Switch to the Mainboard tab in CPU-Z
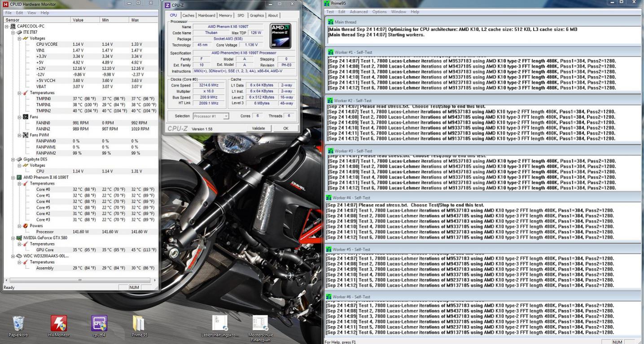This screenshot has width=644, height=344. pos(207,15)
